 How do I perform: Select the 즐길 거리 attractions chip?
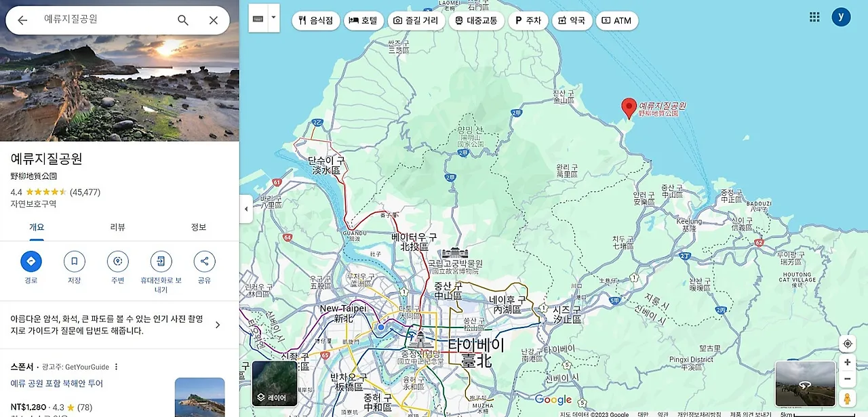click(416, 20)
